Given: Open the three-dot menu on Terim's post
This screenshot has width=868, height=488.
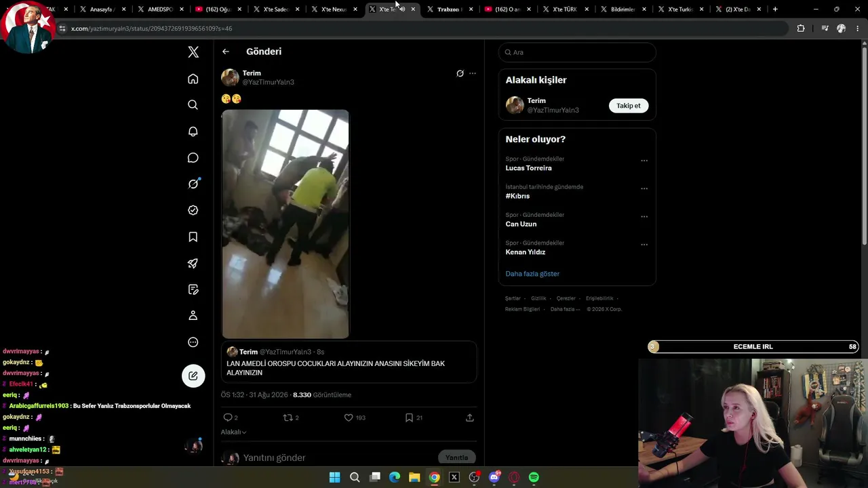Looking at the screenshot, I should point(473,73).
